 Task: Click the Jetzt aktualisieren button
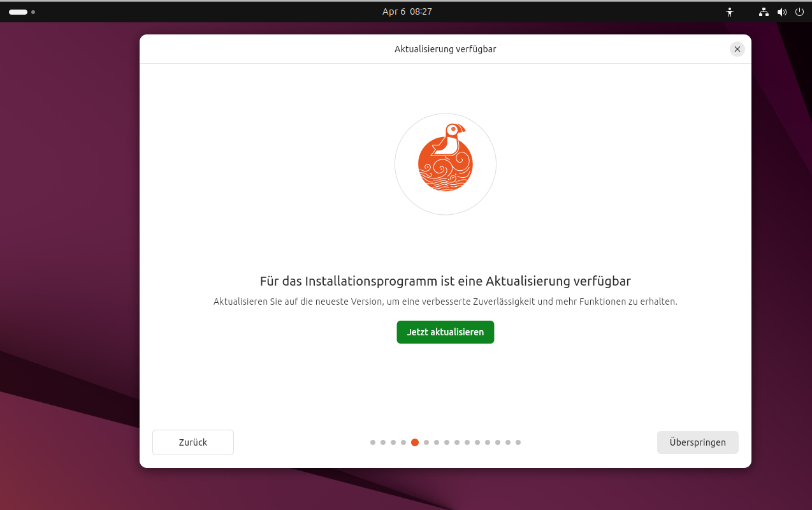pos(446,332)
